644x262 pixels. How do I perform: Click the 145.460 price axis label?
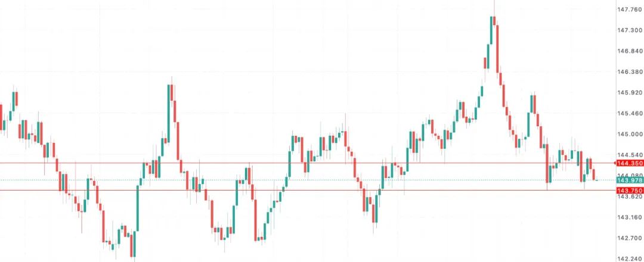[x=630, y=113]
